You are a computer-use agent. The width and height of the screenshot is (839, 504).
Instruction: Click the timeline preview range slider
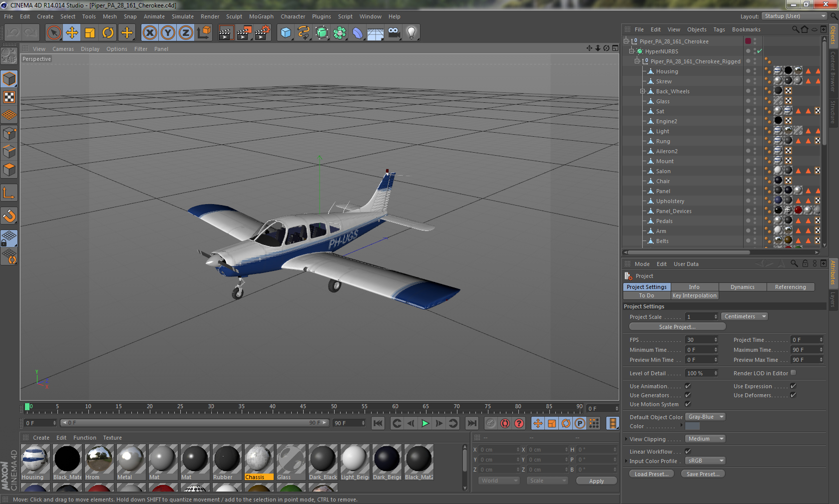click(195, 423)
